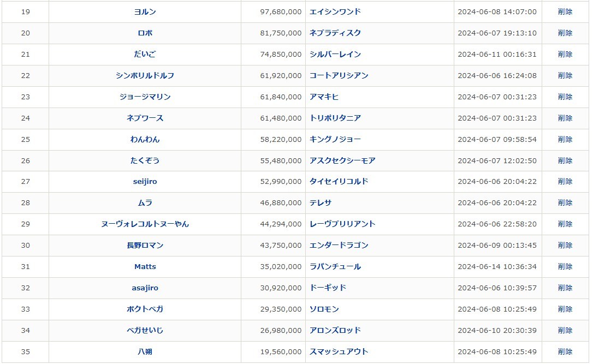Select amount 19,560,000 cell
This screenshot has width=593, height=364.
pos(273,351)
